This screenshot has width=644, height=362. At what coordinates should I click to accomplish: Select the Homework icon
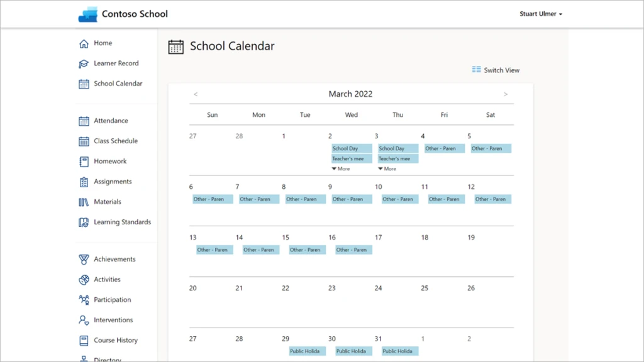(84, 161)
